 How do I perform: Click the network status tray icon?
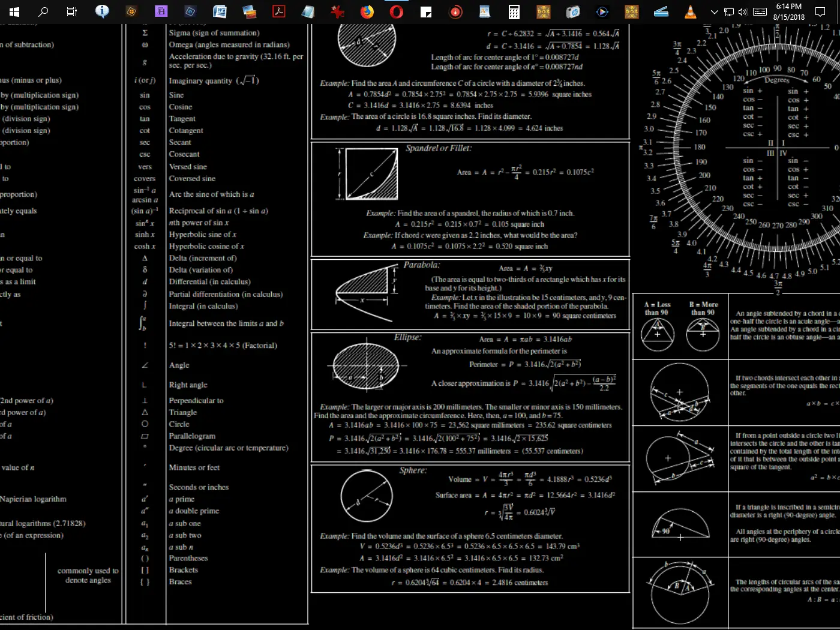[x=729, y=12]
